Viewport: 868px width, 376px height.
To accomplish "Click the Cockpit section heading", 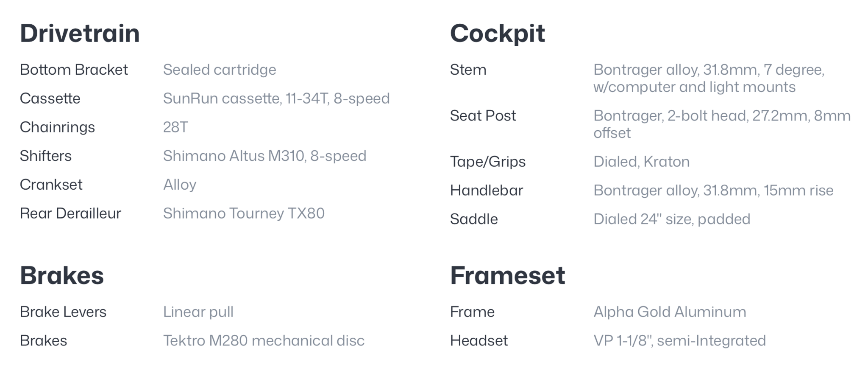I will (x=497, y=33).
